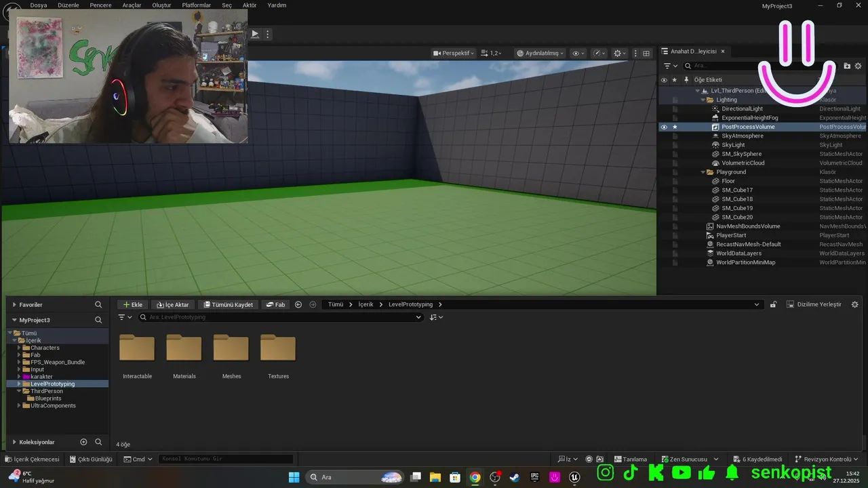Select the Anahat Düzenleyicisi outliner tab
This screenshot has width=868, height=488.
point(693,52)
